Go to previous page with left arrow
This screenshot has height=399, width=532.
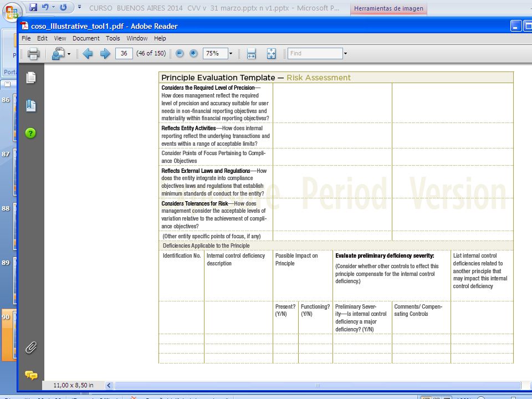tap(88, 54)
